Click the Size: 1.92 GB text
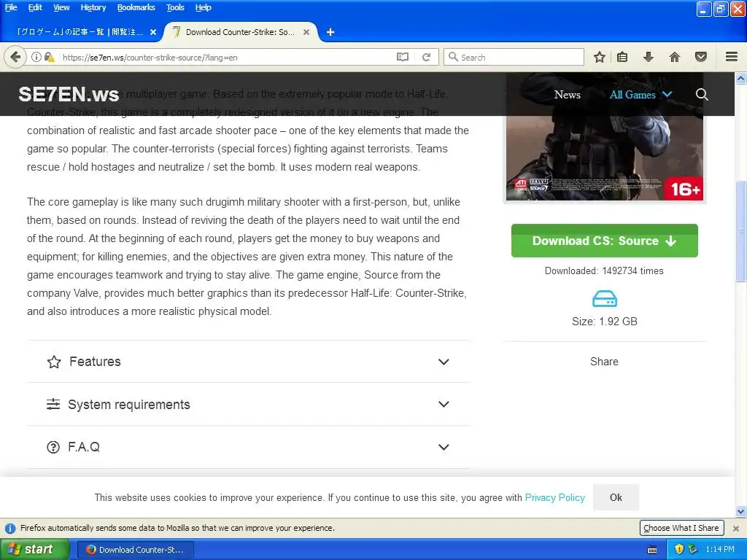The image size is (747, 560). (x=605, y=322)
